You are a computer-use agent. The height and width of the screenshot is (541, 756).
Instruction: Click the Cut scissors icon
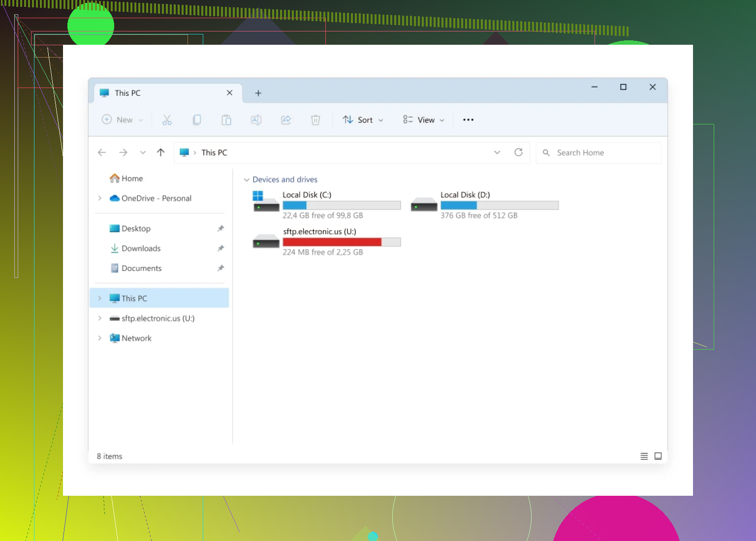click(167, 120)
